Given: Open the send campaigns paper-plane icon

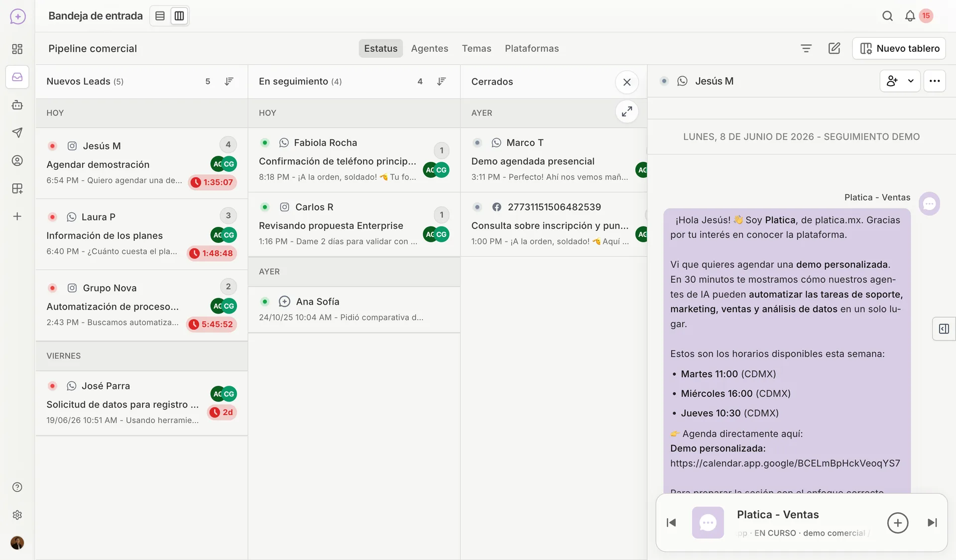Looking at the screenshot, I should pos(17,132).
